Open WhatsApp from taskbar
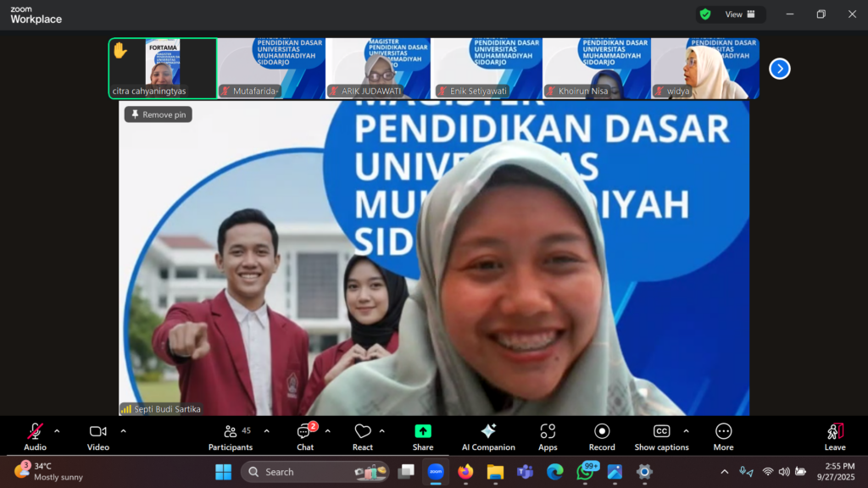The image size is (868, 488). [x=586, y=472]
